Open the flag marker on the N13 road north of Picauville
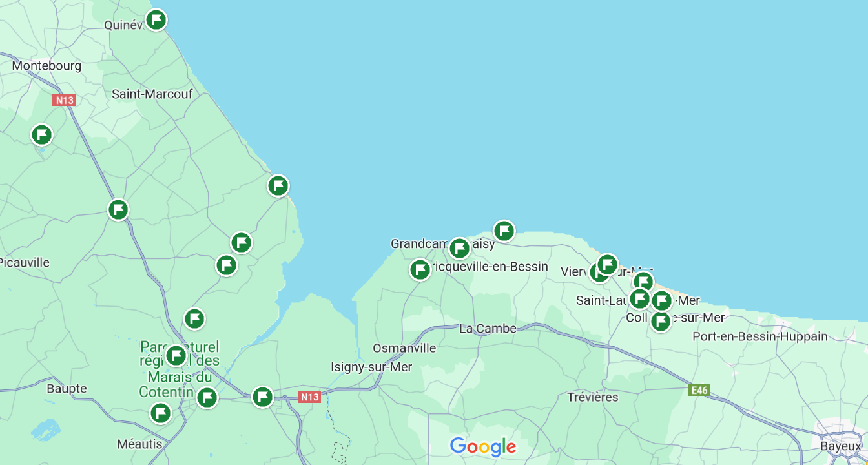 (118, 209)
